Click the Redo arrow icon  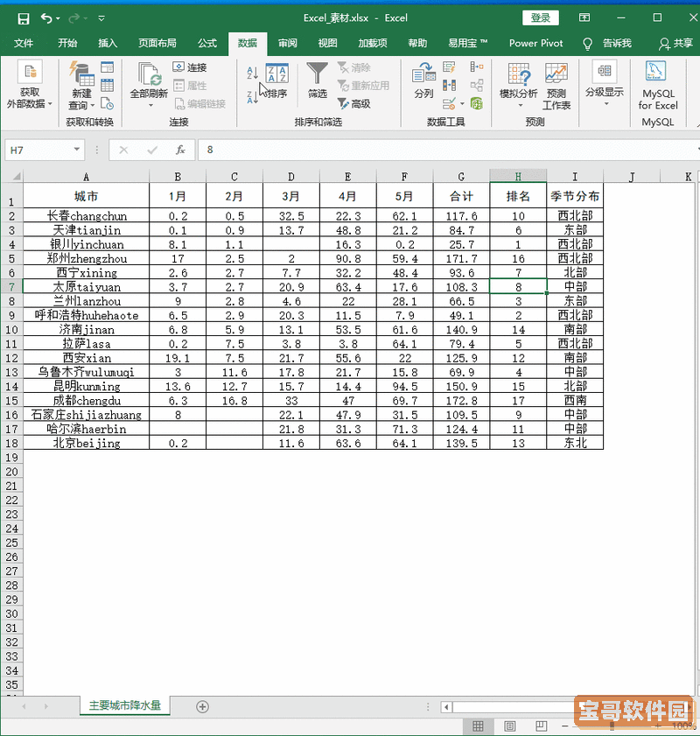point(74,18)
